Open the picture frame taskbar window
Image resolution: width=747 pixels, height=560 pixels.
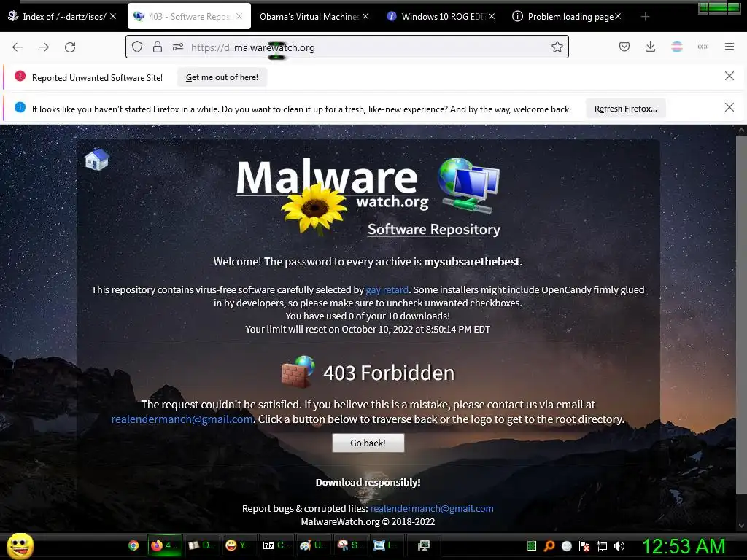[x=388, y=545]
